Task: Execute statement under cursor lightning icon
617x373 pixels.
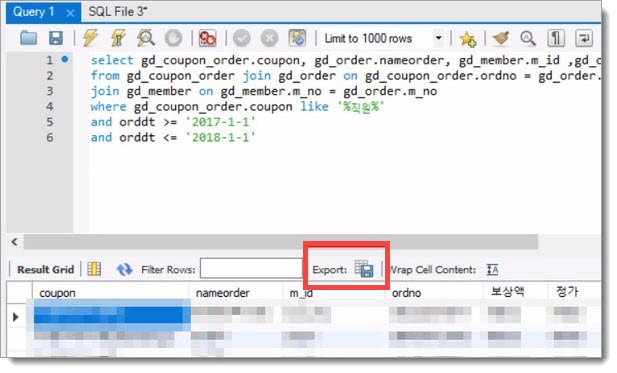Action: click(118, 38)
